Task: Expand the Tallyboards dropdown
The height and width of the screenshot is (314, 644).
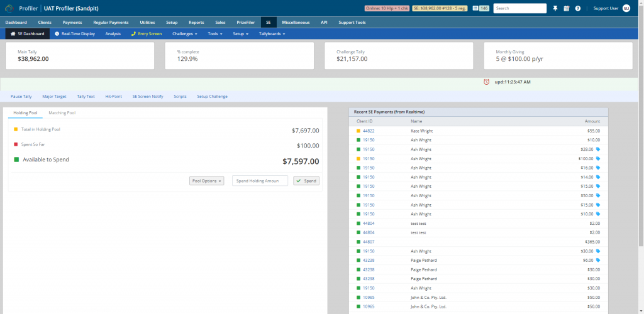Action: click(272, 34)
